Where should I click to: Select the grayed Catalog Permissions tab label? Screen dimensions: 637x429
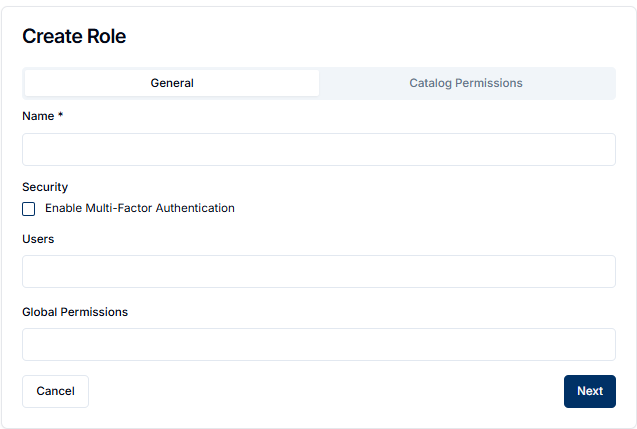[x=466, y=83]
